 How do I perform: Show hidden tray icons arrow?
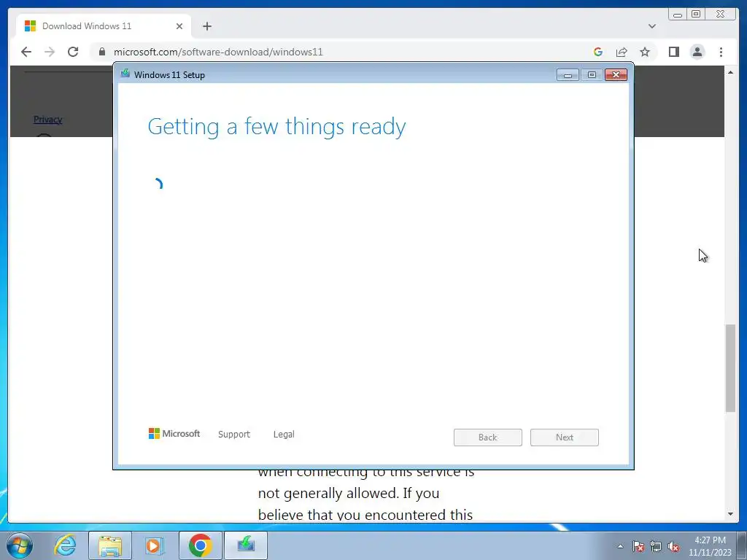620,546
